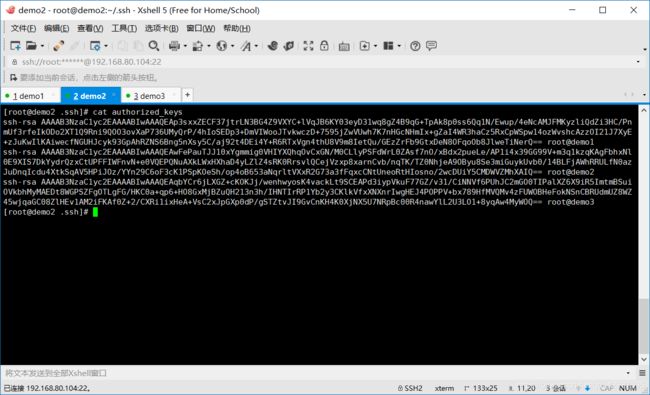
Task: Click the xterm status bar entry
Action: pos(444,388)
